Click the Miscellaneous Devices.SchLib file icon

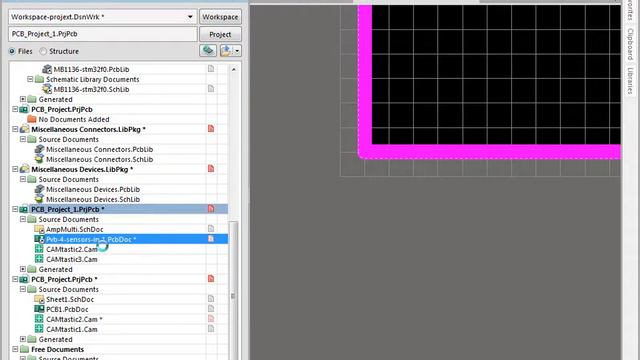point(40,199)
